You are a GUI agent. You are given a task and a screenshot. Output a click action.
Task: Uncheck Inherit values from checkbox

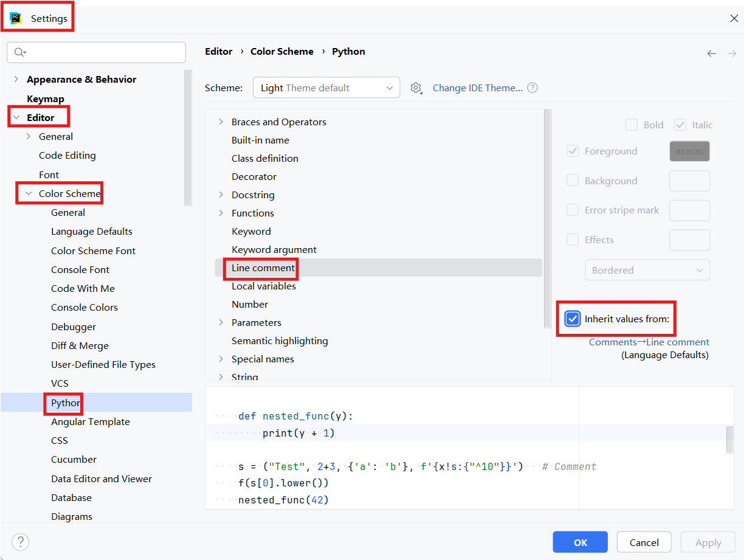tap(573, 319)
